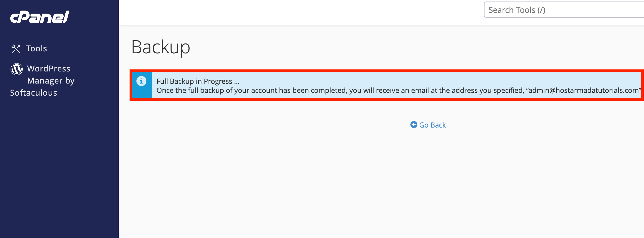Click the blue info icon in alert
The image size is (644, 238).
tap(141, 81)
